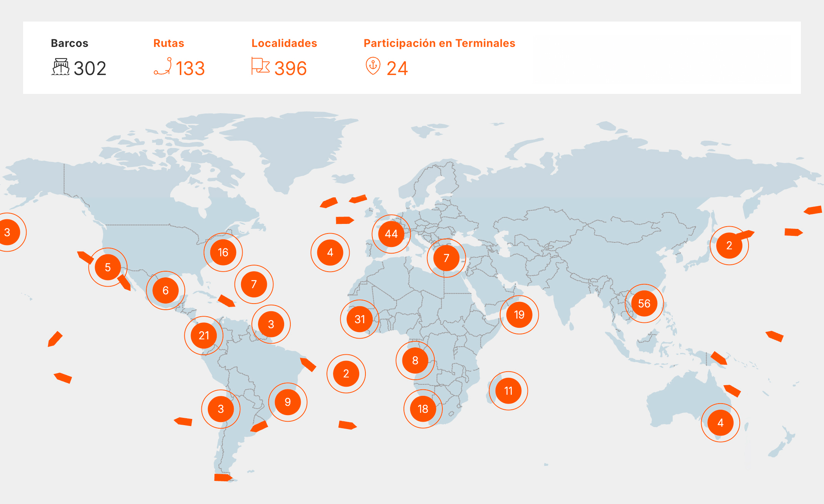
Task: Click the ship icon beside 302
Action: click(60, 67)
